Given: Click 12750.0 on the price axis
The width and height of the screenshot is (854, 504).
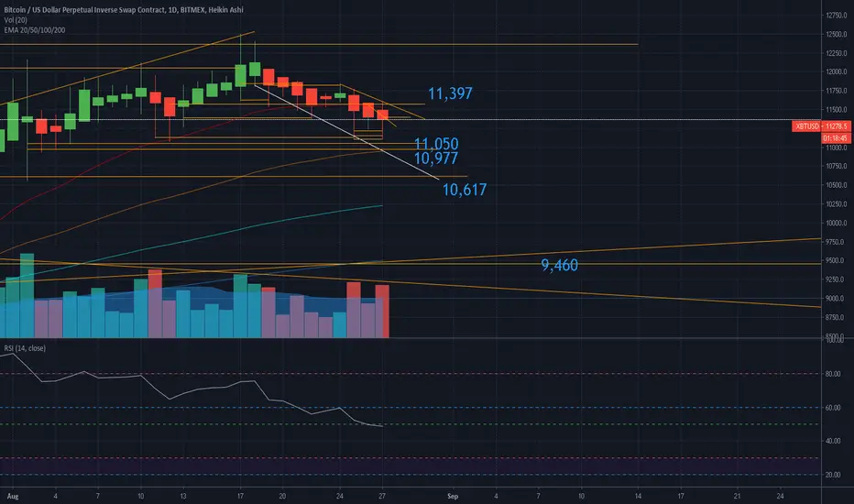Looking at the screenshot, I should (836, 16).
